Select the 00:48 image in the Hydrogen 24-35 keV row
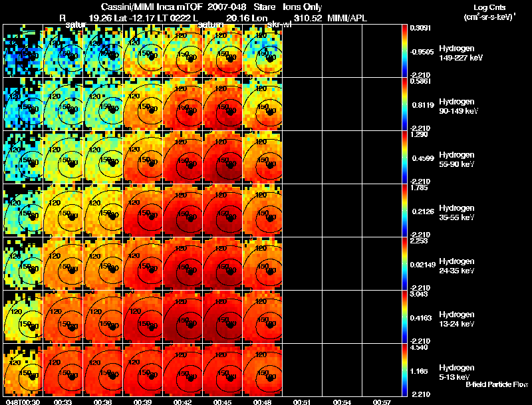 point(262,263)
